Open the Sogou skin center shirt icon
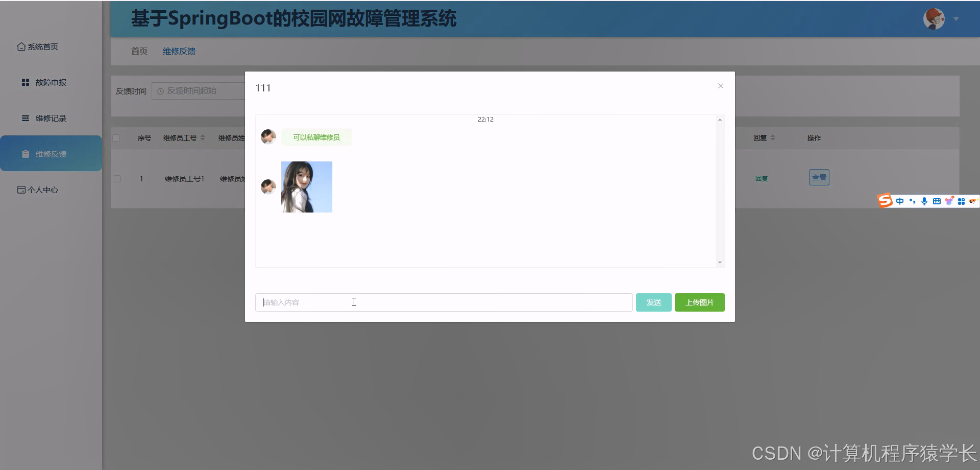Image resolution: width=980 pixels, height=470 pixels. (950, 201)
